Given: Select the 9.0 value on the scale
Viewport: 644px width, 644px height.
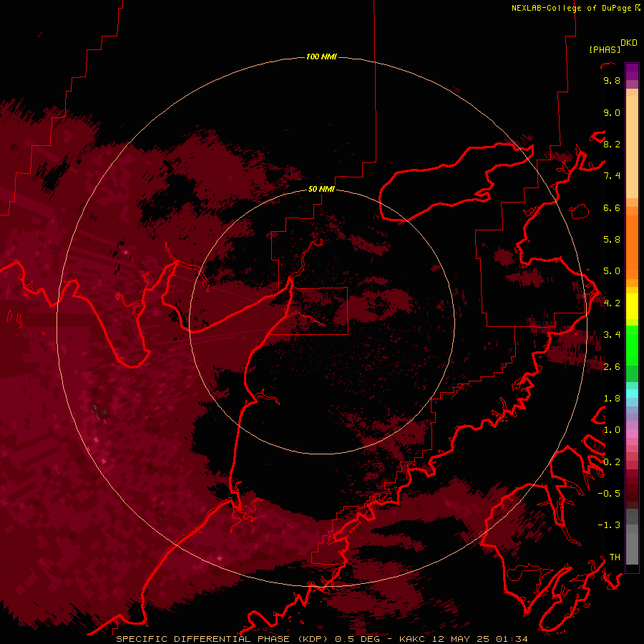Looking at the screenshot, I should point(612,112).
